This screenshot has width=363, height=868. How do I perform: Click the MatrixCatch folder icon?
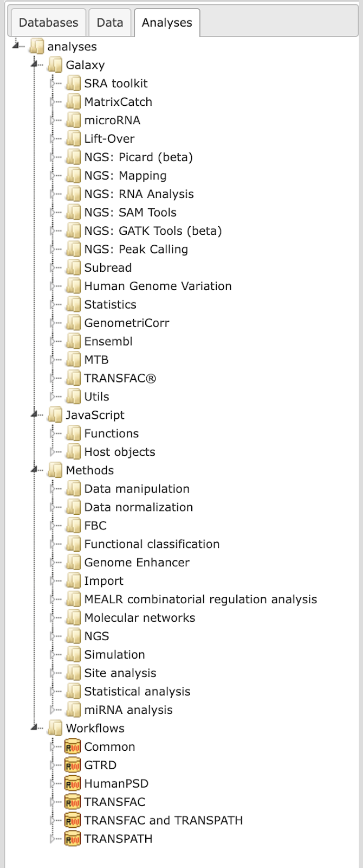[73, 102]
